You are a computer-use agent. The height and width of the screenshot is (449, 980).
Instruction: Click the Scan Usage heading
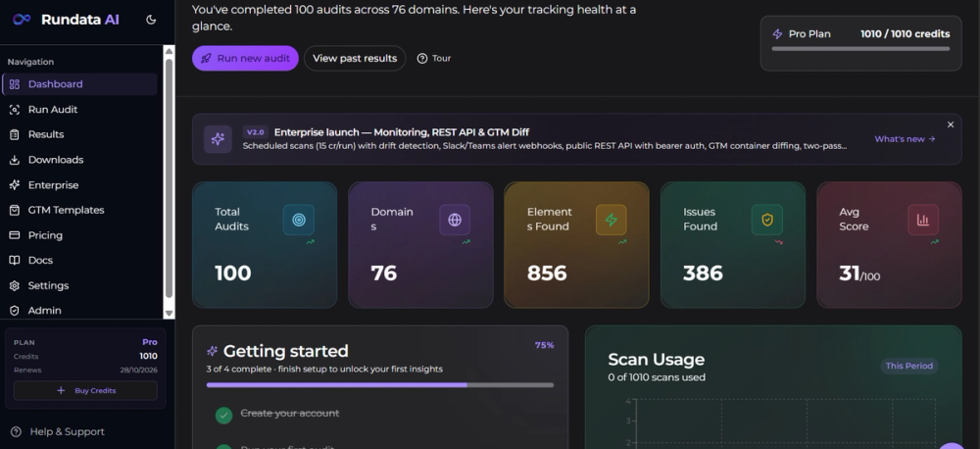pyautogui.click(x=657, y=360)
